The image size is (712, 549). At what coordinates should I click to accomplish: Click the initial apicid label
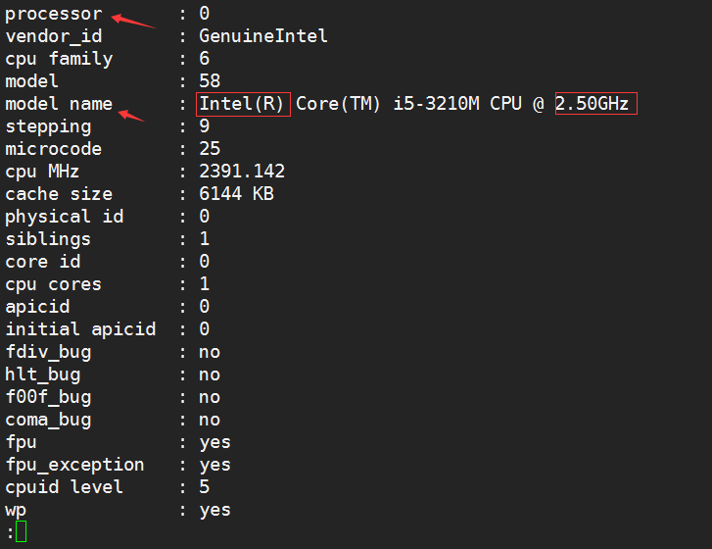click(x=80, y=330)
